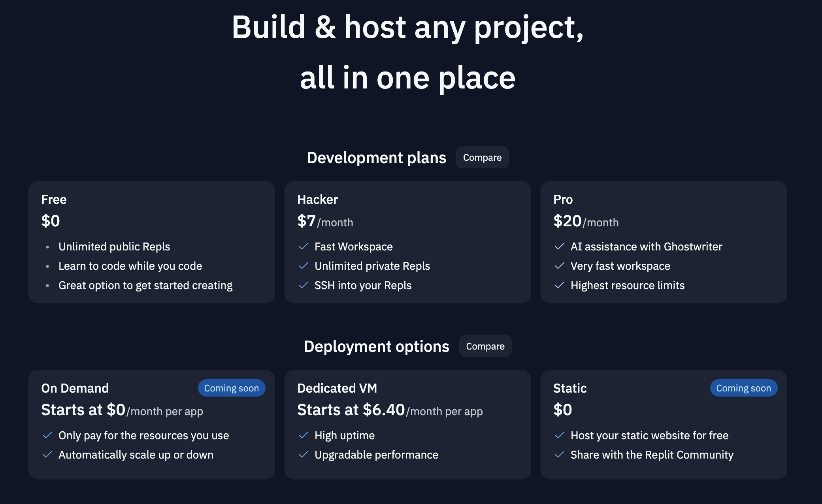Screen dimensions: 822x504
Task: Click checkmark beside Share with the Replit Community
Action: click(x=559, y=455)
